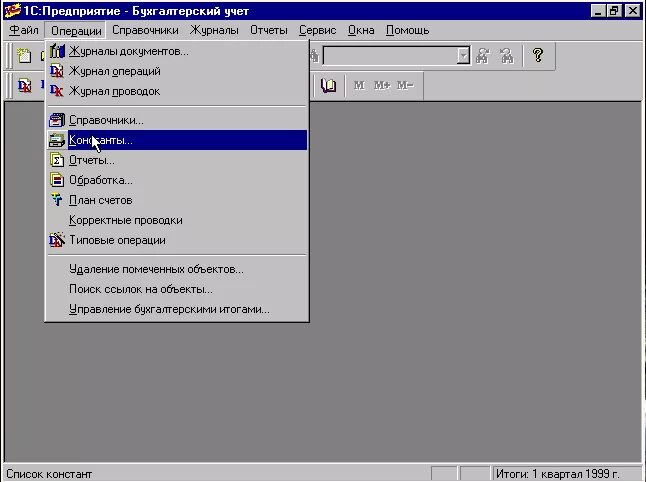This screenshot has height=482, width=646.
Task: Close the open Операции menu in menu bar
Action: pyautogui.click(x=76, y=31)
